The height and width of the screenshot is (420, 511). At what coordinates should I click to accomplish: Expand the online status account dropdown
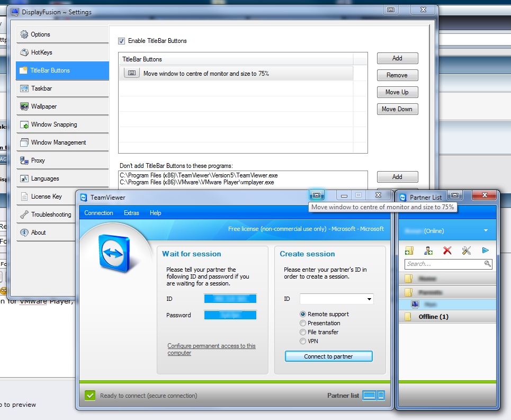486,231
